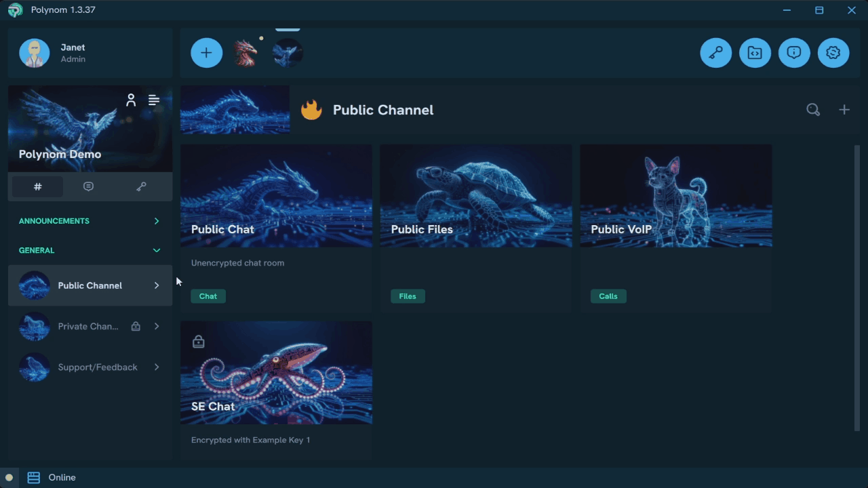Click the direct messages speech bubble icon

89,186
